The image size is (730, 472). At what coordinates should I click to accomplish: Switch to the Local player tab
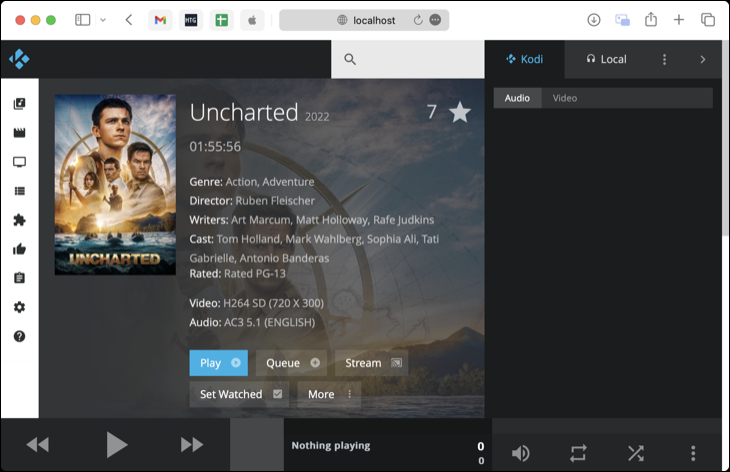pyautogui.click(x=607, y=59)
